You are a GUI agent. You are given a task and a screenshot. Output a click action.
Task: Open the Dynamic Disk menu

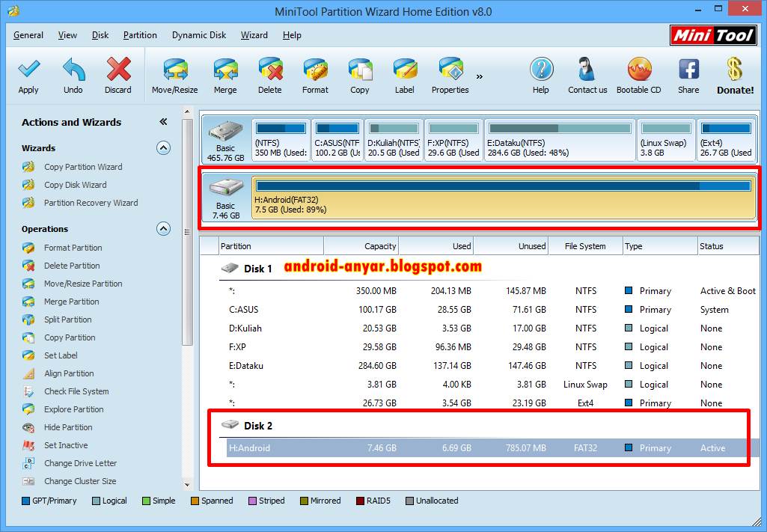tap(199, 35)
